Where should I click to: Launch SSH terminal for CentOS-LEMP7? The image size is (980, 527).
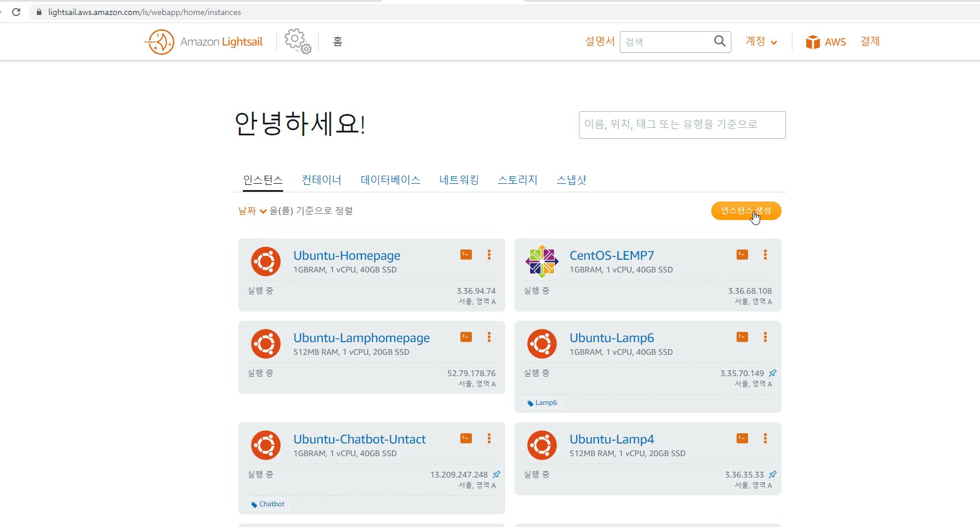[742, 255]
